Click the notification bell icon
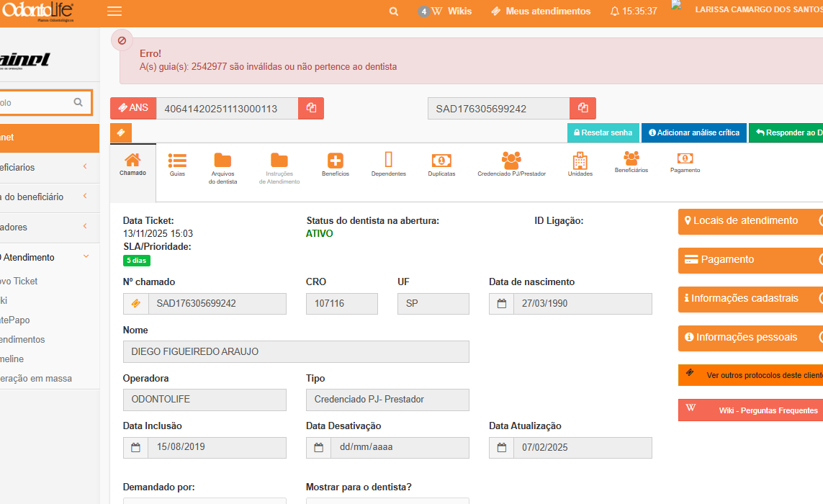 pyautogui.click(x=614, y=12)
